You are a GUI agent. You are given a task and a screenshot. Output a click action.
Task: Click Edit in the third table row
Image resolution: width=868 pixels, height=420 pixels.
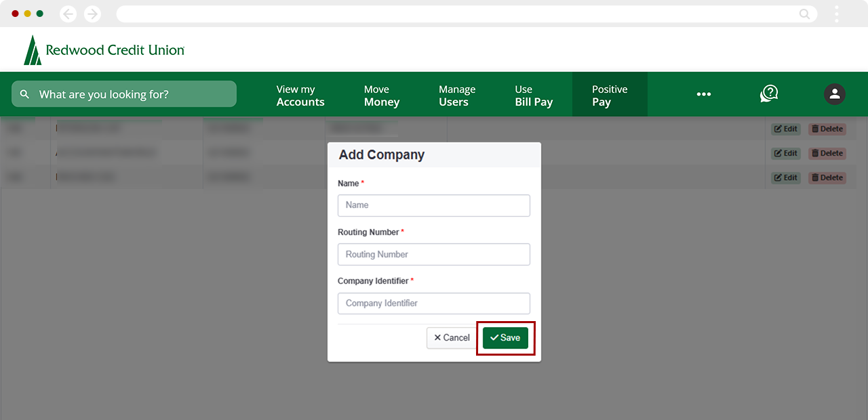click(x=786, y=177)
